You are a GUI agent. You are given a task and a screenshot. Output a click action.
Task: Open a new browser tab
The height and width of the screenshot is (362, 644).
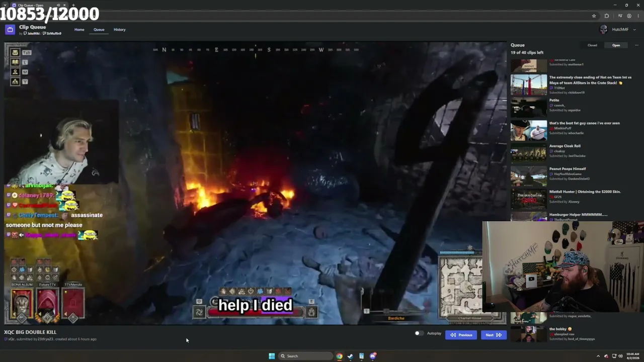[73, 5]
